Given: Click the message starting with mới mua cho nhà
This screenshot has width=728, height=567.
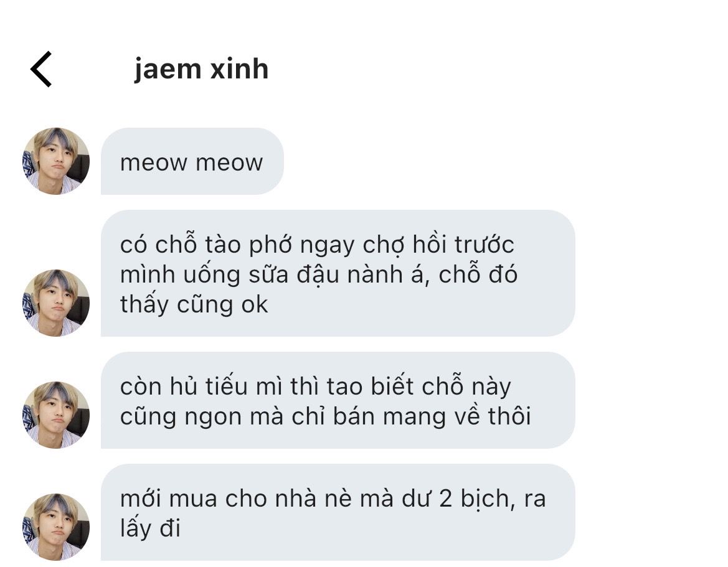Looking at the screenshot, I should pyautogui.click(x=338, y=512).
